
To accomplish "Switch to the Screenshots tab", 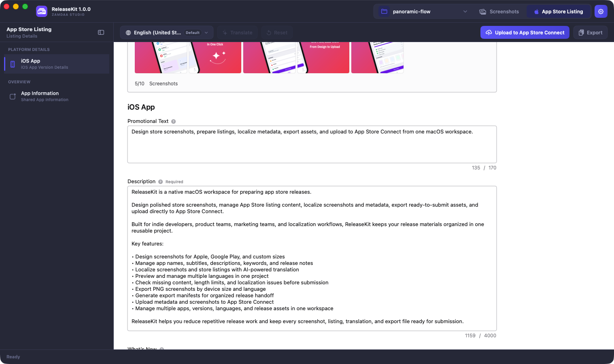I will tap(499, 12).
